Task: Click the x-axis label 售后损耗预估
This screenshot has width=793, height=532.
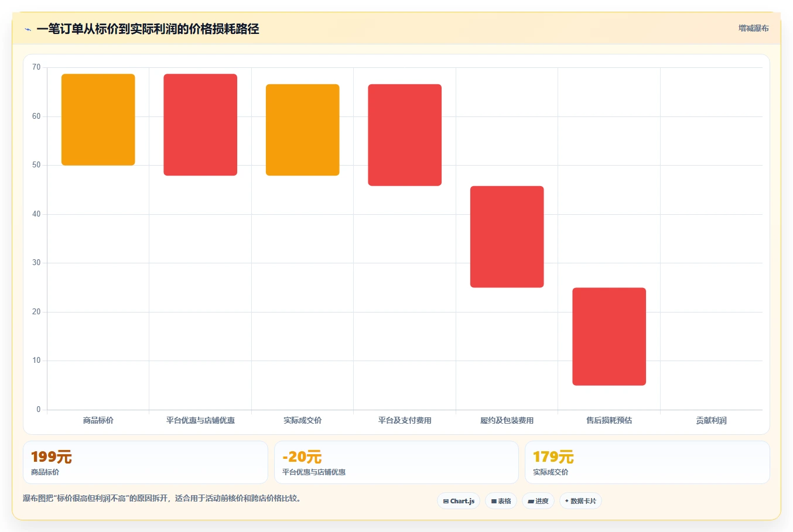Action: click(609, 420)
